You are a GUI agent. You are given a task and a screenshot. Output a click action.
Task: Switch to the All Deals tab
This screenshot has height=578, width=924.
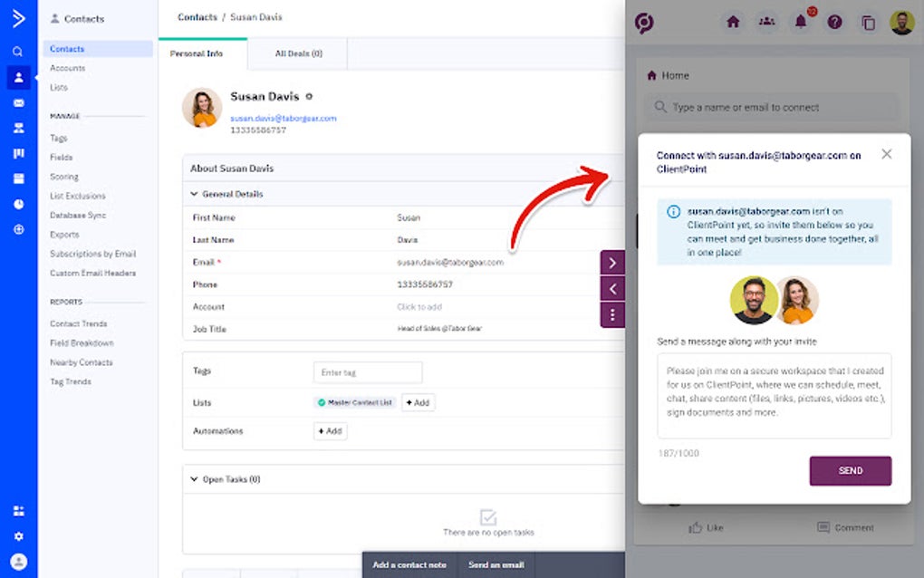298,53
